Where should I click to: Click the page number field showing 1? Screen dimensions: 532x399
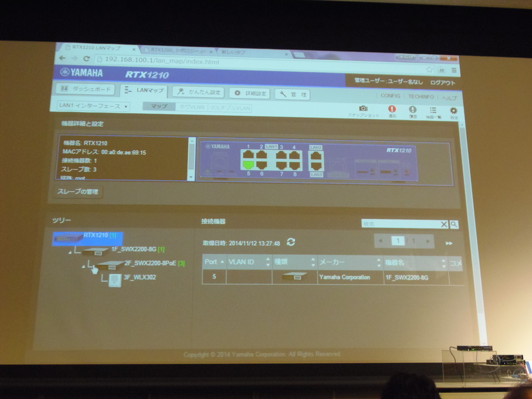coord(397,240)
